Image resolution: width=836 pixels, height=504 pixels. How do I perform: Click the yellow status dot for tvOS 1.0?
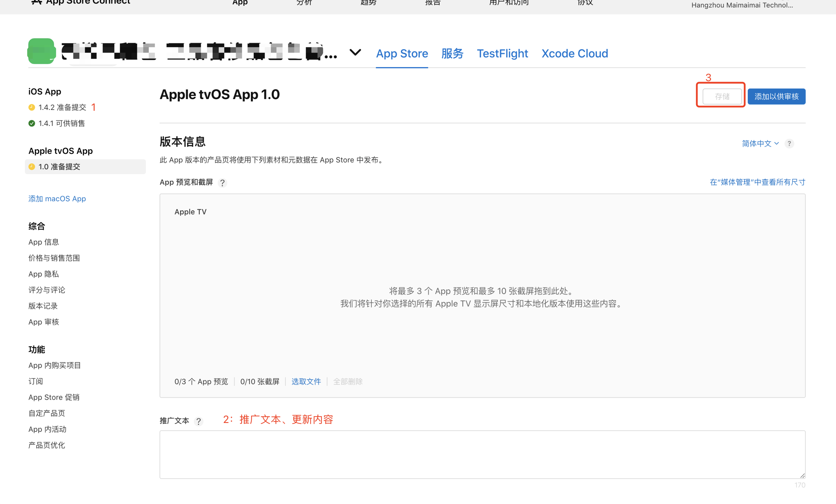tap(32, 167)
